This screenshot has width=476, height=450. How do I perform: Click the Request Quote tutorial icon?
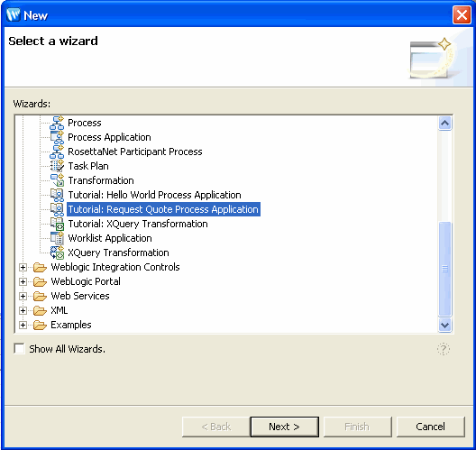[x=57, y=209]
